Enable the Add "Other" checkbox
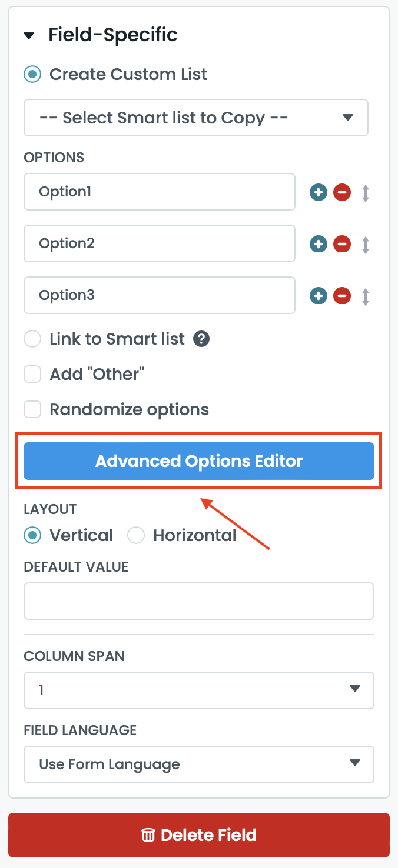The height and width of the screenshot is (868, 398). click(32, 375)
